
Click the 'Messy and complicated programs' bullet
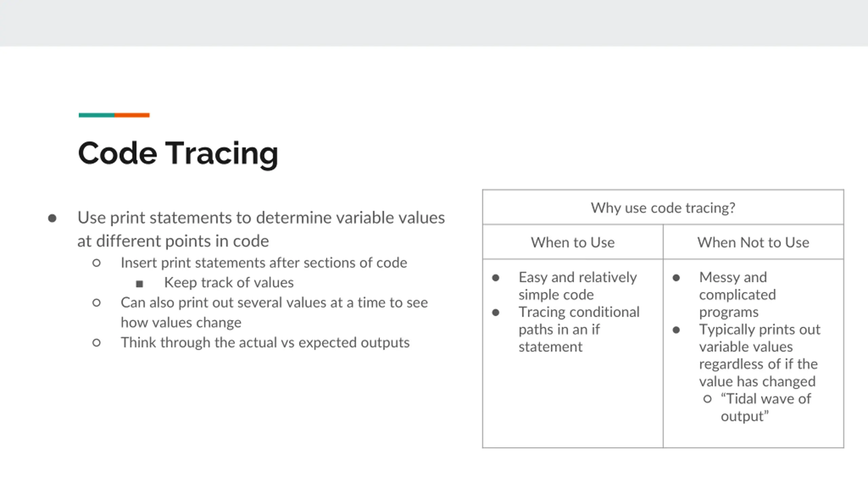point(737,294)
